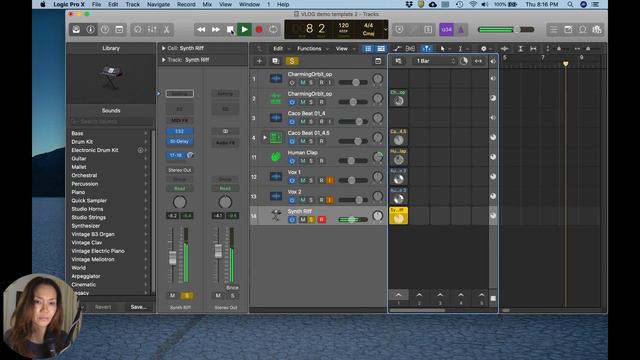Select the Human Clap loop cell
Viewport: 640px width, 360px height.
click(x=398, y=157)
